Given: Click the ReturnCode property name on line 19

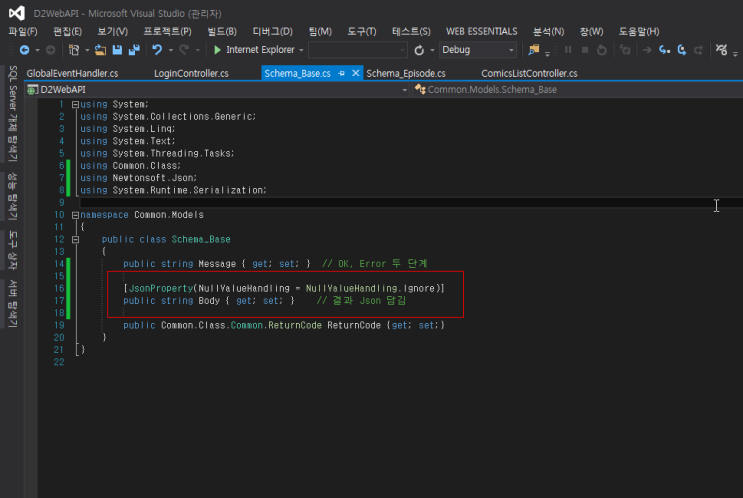Looking at the screenshot, I should (354, 326).
